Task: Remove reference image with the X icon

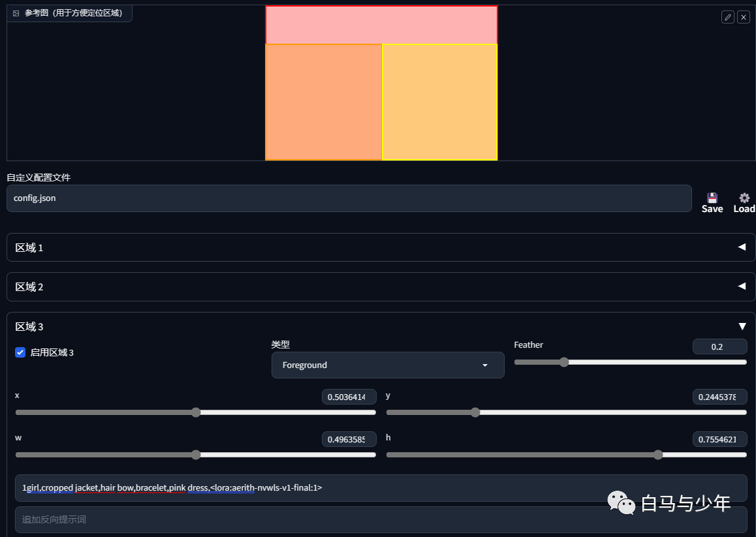Action: click(x=744, y=18)
